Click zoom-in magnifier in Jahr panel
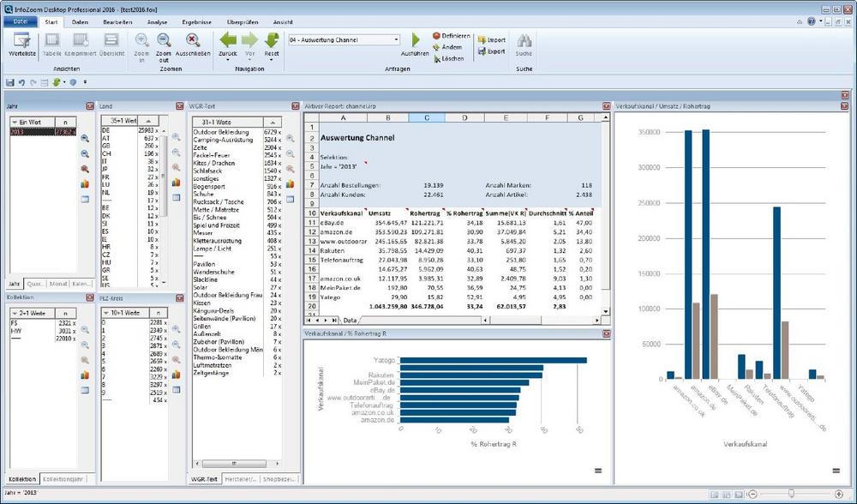The image size is (857, 504). tap(85, 139)
